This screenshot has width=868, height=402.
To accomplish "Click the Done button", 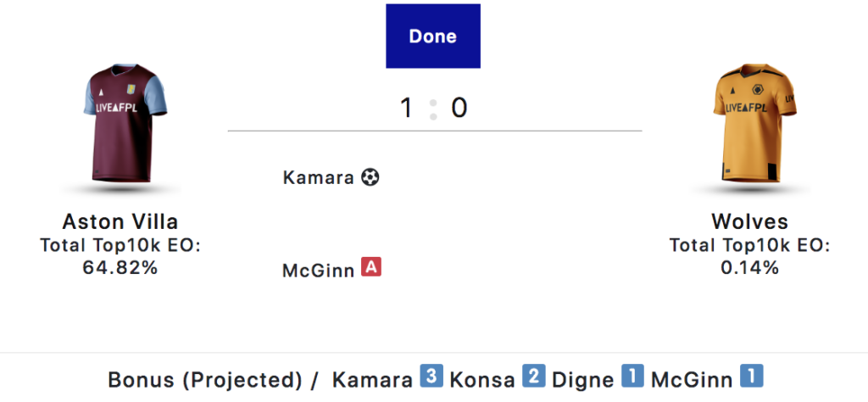I will 433,36.
